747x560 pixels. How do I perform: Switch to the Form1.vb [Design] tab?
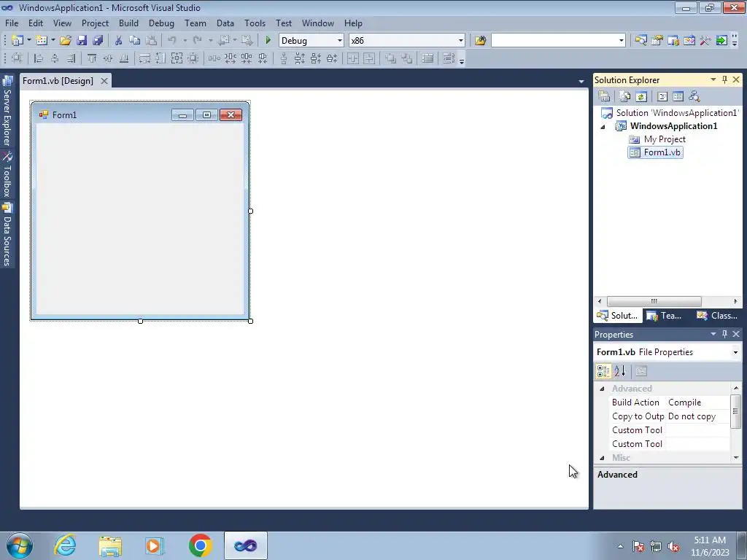click(58, 81)
